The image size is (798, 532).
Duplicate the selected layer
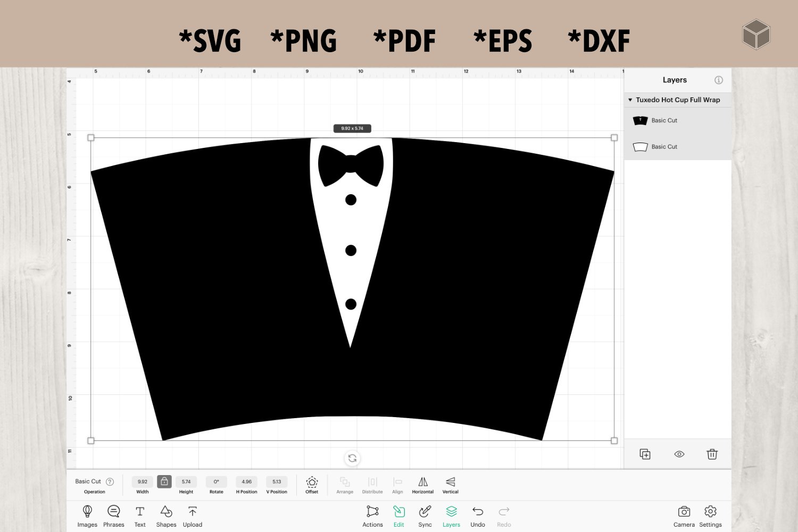(645, 454)
